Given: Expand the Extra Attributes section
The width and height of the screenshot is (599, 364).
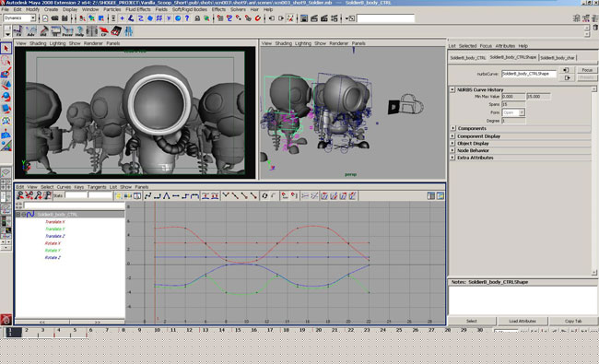Looking at the screenshot, I should 452,158.
